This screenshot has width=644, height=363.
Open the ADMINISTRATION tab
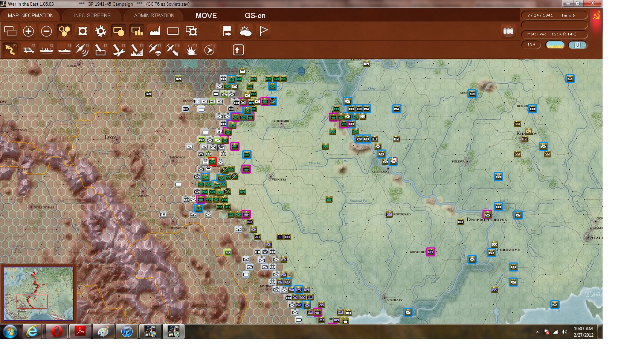(x=154, y=15)
